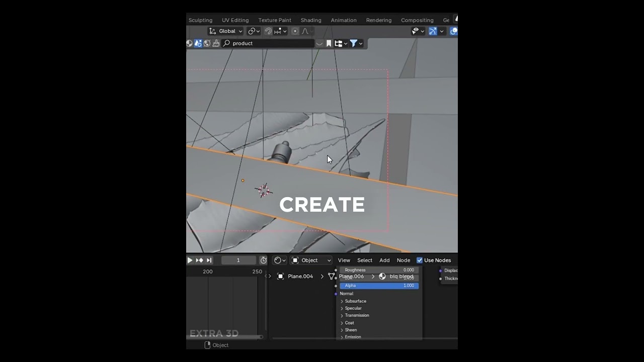Click the Plane.004 breadcrumb
644x362 pixels.
[300, 276]
